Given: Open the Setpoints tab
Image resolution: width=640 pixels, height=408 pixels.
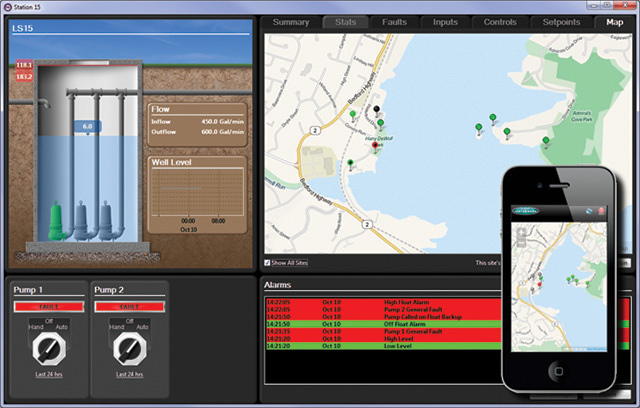Looking at the screenshot, I should click(x=558, y=22).
